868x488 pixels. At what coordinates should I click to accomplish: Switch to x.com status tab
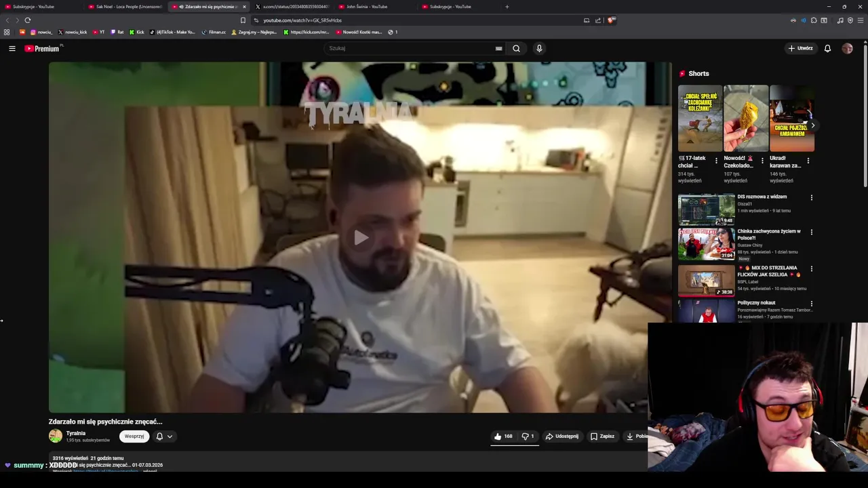292,7
